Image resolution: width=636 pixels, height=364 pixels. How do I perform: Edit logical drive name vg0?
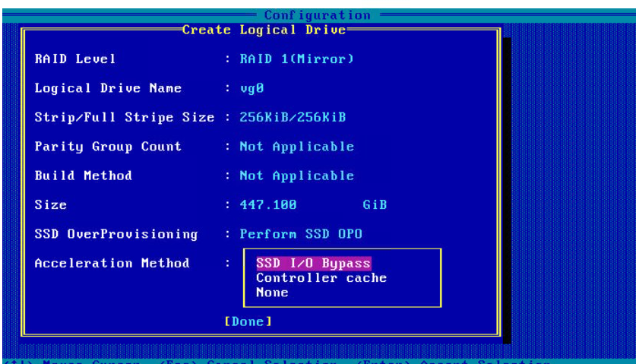tap(252, 88)
